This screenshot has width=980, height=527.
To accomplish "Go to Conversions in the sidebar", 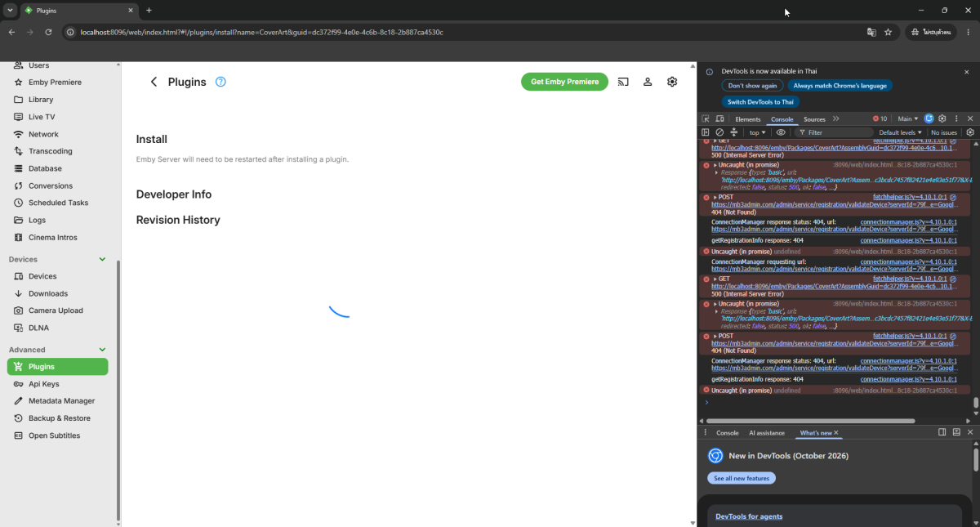I will pyautogui.click(x=57, y=185).
